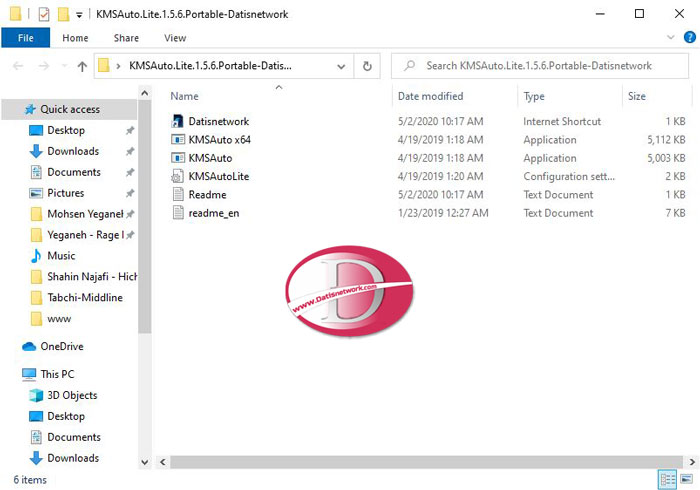
Task: Open Help with the question mark icon
Action: tap(689, 37)
